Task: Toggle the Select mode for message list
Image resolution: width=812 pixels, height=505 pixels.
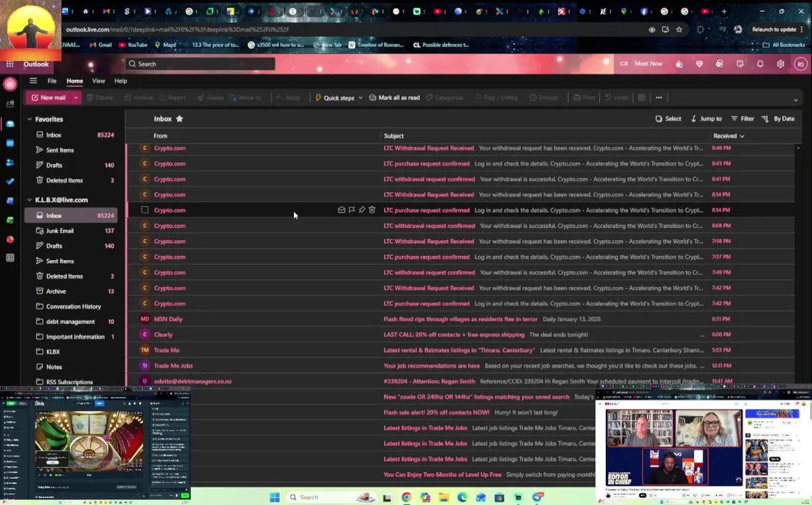Action: point(668,119)
